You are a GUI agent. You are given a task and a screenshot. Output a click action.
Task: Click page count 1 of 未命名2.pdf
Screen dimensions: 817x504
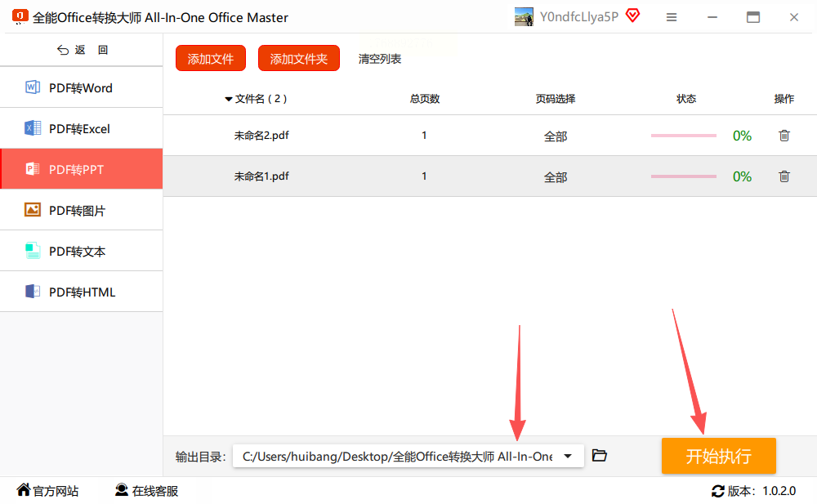pos(424,136)
